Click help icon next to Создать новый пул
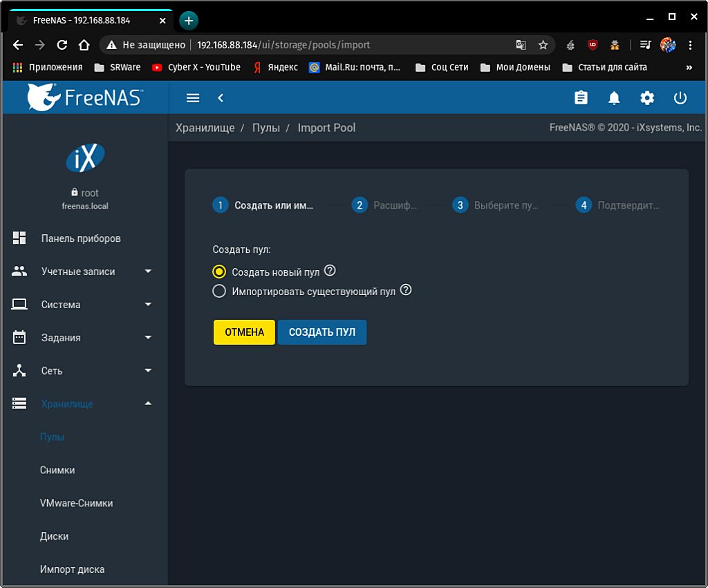 (330, 271)
